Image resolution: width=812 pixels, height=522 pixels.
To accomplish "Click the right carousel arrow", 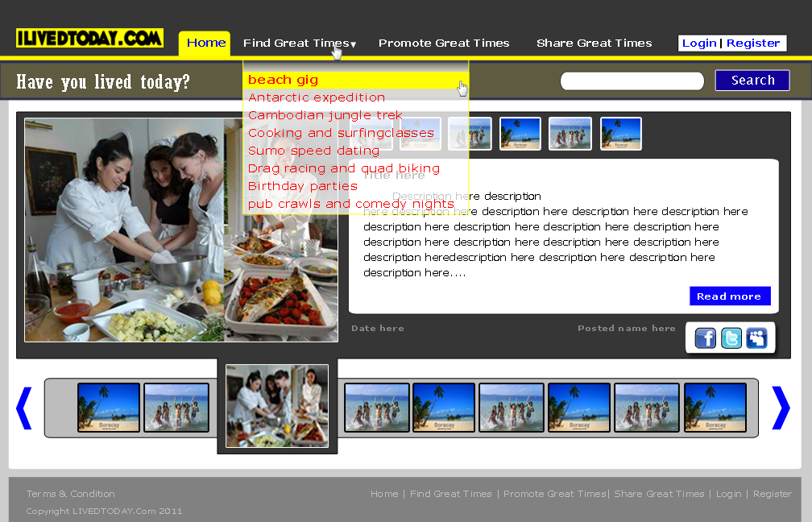I will [780, 408].
